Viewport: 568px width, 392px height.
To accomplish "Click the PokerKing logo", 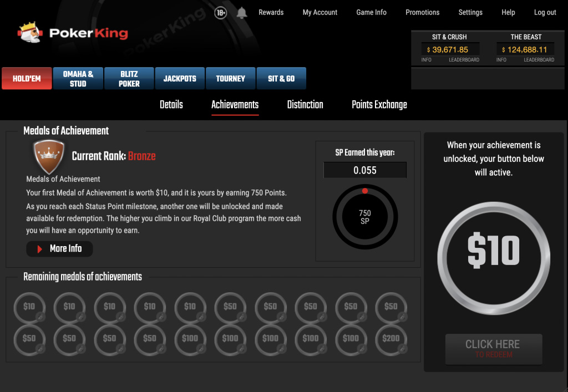I will (73, 33).
